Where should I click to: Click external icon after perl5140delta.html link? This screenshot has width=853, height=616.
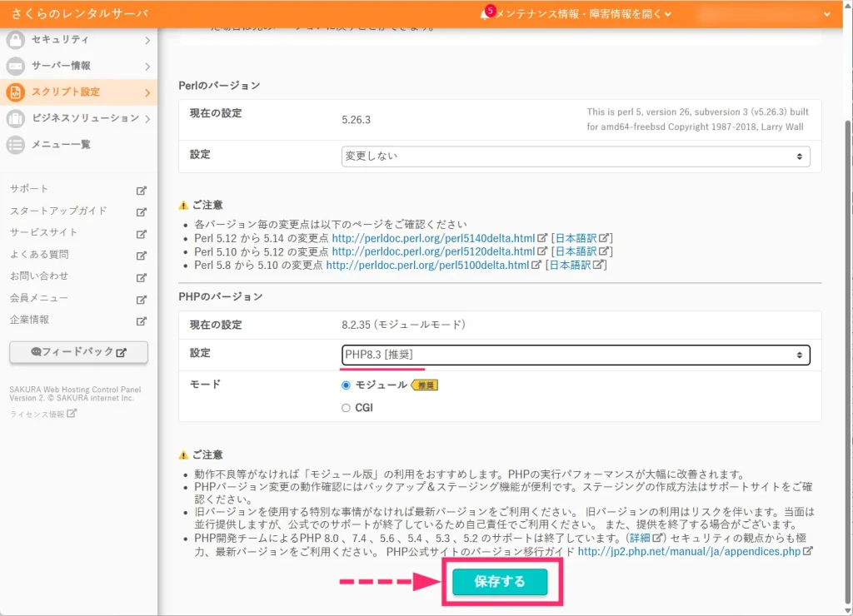pyautogui.click(x=542, y=237)
